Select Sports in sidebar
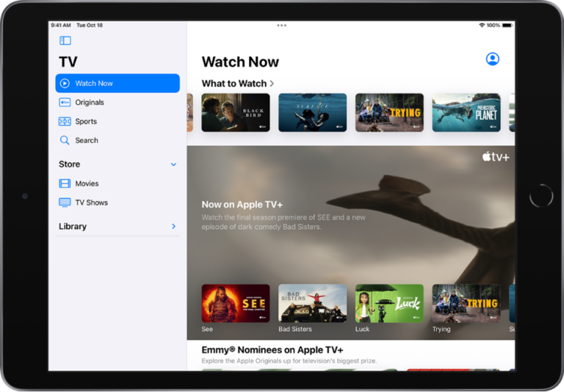This screenshot has height=392, width=564. coord(117,122)
